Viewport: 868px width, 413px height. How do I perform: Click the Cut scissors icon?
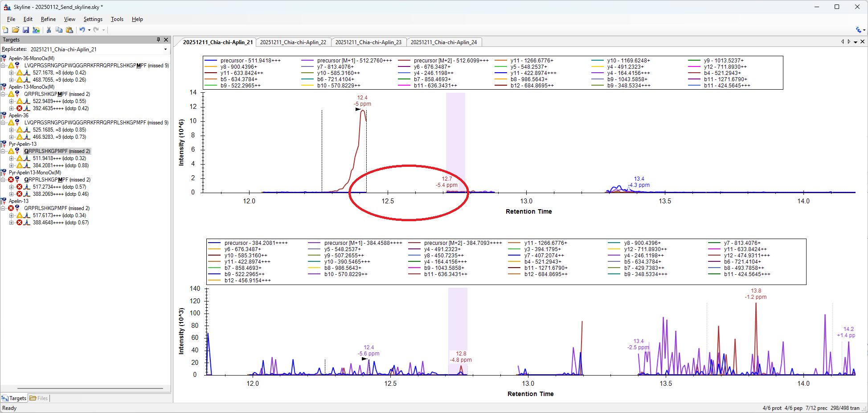(x=49, y=30)
